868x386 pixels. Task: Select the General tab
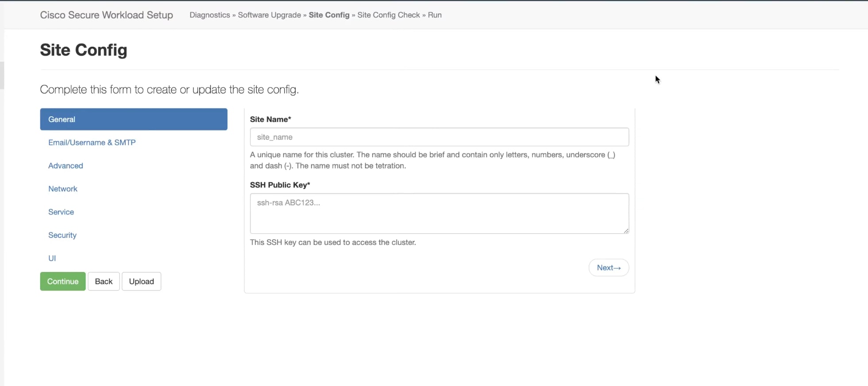(x=133, y=119)
